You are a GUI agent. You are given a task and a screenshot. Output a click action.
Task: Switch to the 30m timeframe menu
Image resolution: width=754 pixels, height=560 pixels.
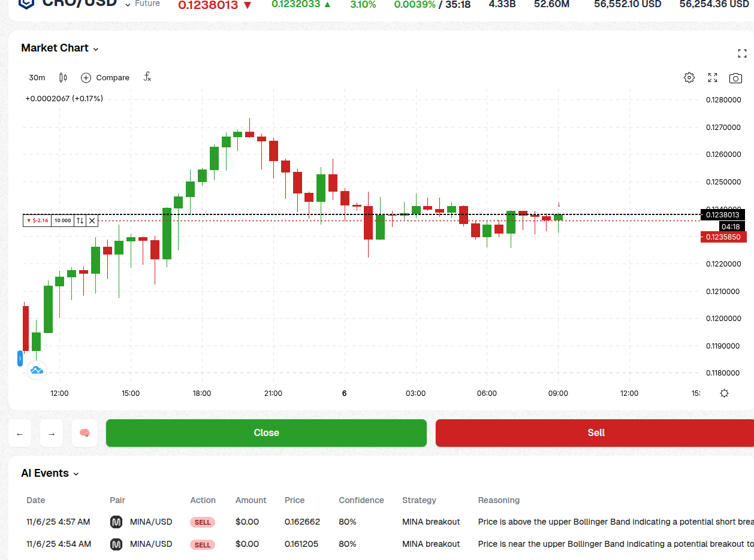37,77
